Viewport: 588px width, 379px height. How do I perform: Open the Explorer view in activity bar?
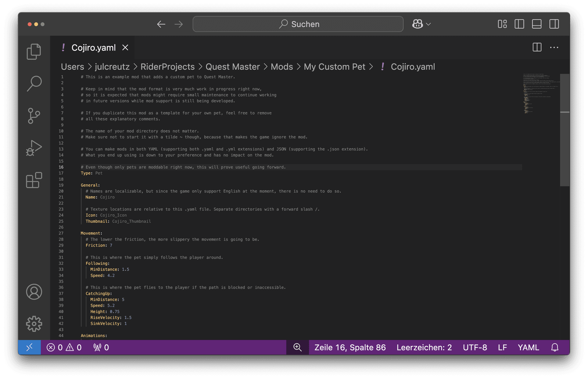tap(34, 51)
